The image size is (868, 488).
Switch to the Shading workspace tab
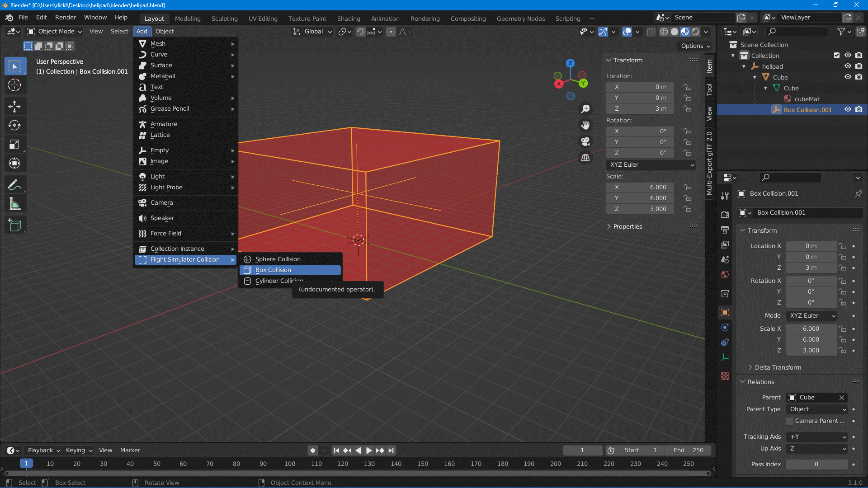348,19
